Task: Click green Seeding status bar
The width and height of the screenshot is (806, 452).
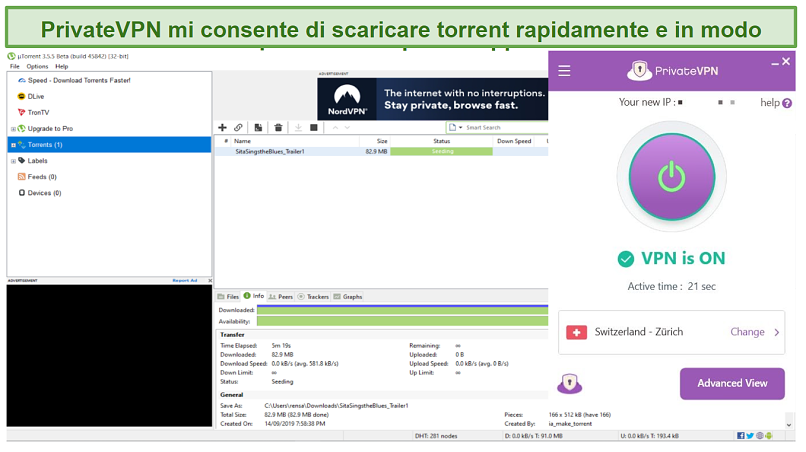Action: 442,152
